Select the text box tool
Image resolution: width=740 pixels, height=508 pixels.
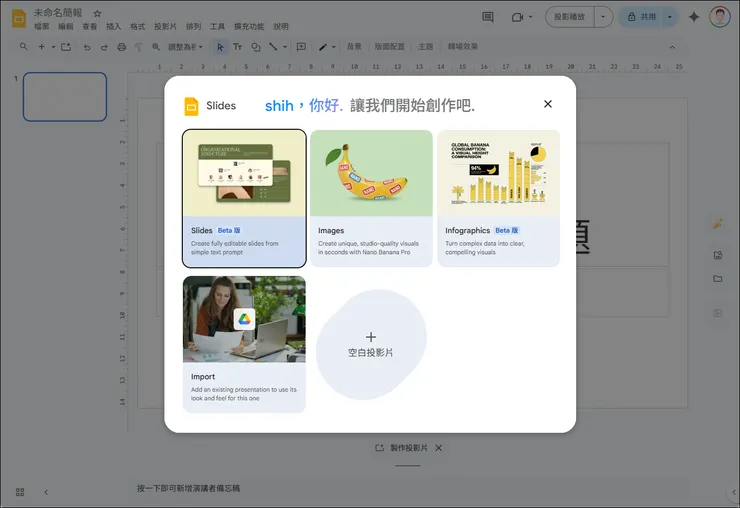(237, 47)
